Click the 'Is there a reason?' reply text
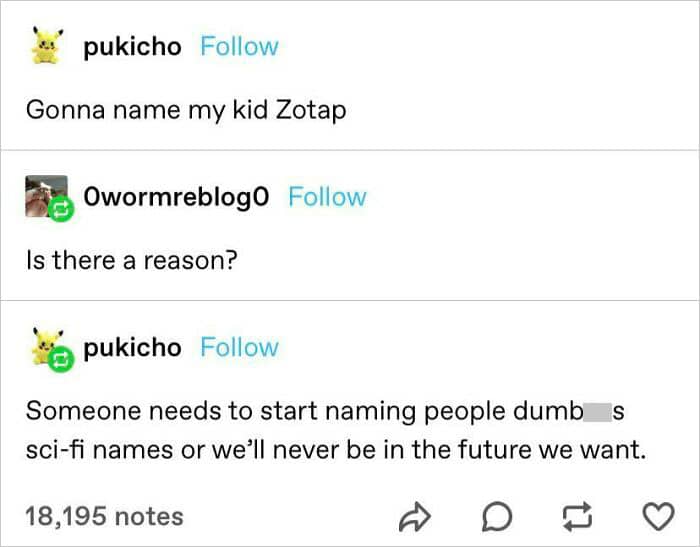Image resolution: width=700 pixels, height=547 pixels. (x=132, y=260)
